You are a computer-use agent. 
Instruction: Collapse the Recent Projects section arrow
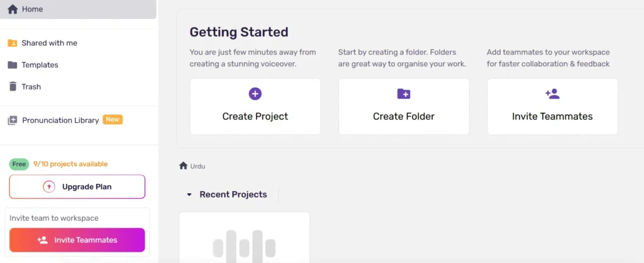click(x=189, y=195)
